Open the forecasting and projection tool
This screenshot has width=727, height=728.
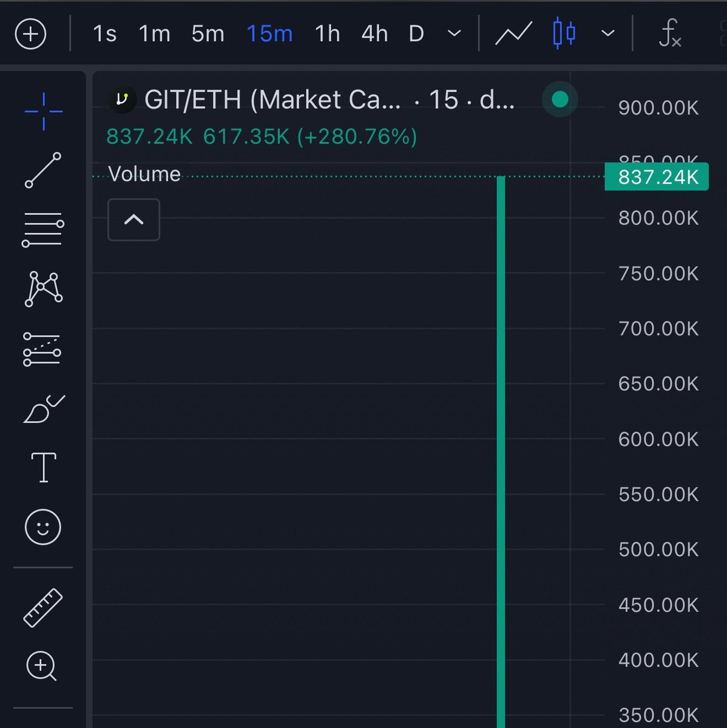pos(42,349)
